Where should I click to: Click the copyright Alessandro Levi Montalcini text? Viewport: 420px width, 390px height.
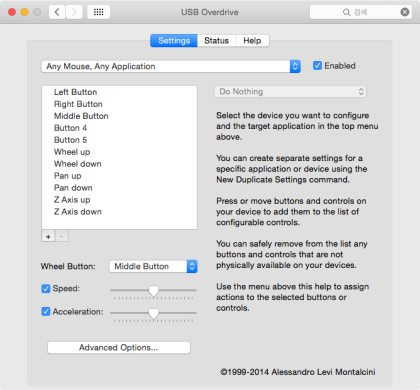(298, 372)
